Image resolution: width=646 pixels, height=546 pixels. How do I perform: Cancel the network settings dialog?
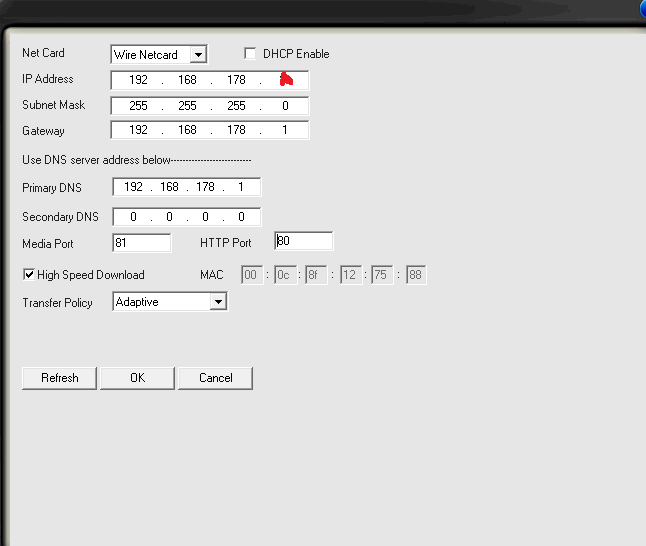[x=215, y=378]
